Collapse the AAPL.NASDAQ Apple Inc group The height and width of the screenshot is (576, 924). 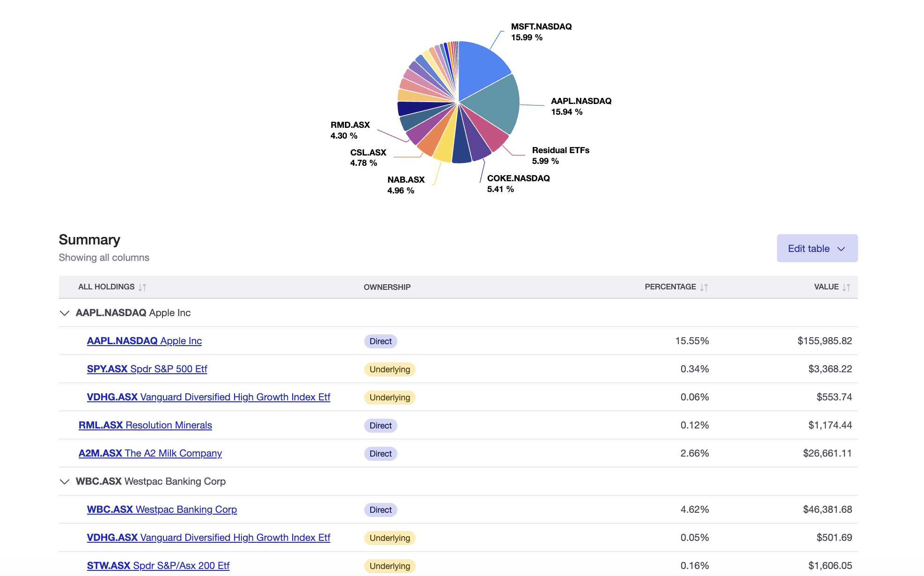point(64,312)
